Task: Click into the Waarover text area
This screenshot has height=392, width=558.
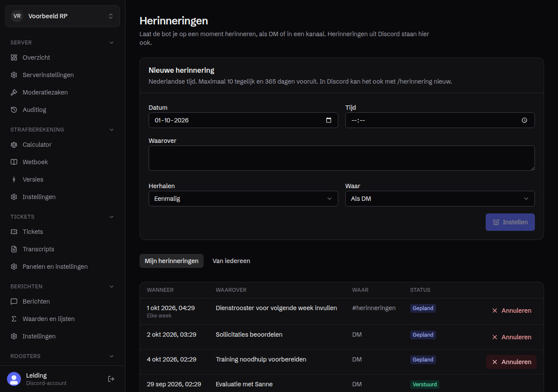Action: 342,158
